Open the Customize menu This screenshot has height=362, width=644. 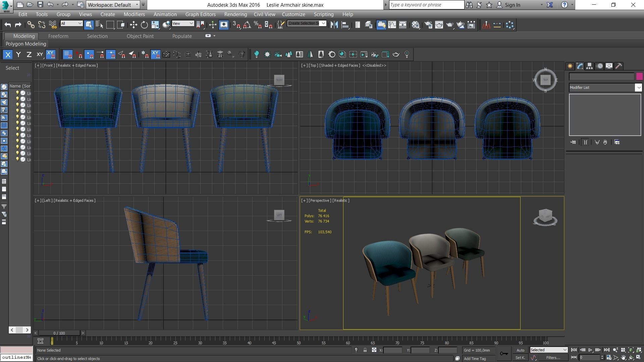(293, 14)
